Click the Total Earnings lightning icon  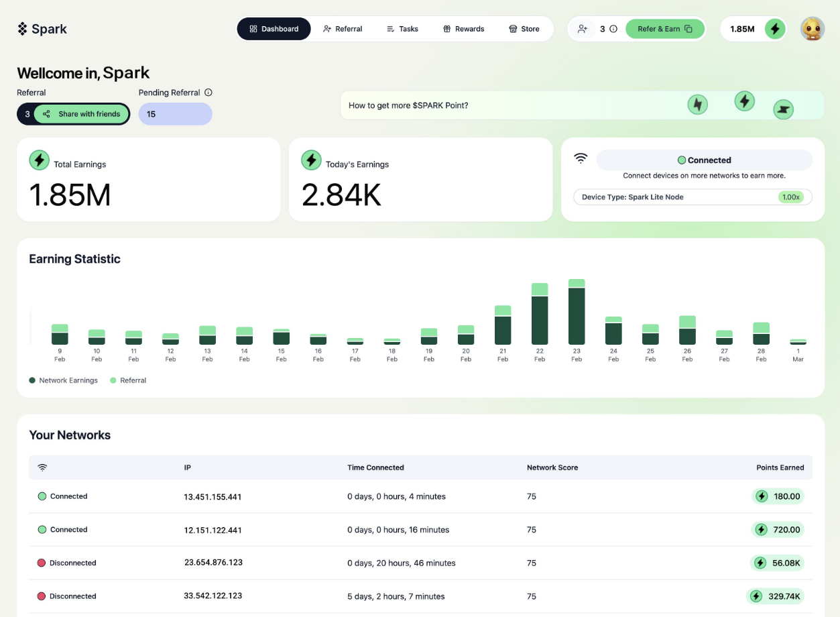[40, 160]
